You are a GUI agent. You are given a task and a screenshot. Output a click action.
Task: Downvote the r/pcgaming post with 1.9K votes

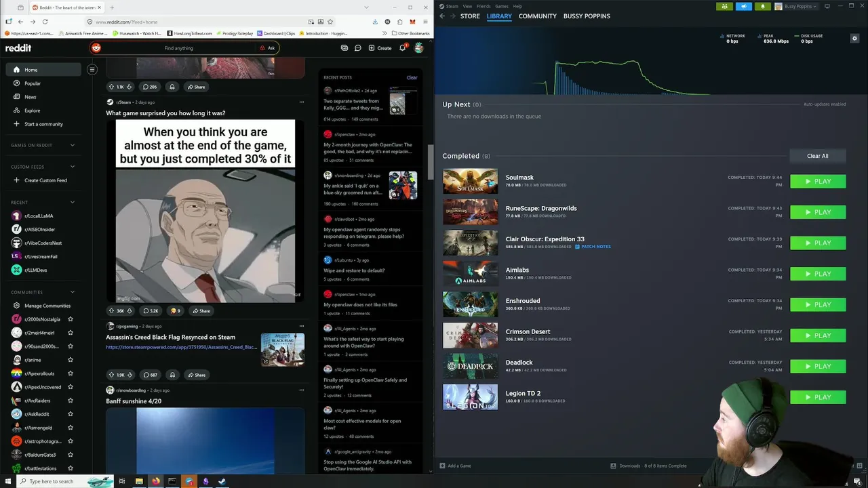(x=129, y=375)
